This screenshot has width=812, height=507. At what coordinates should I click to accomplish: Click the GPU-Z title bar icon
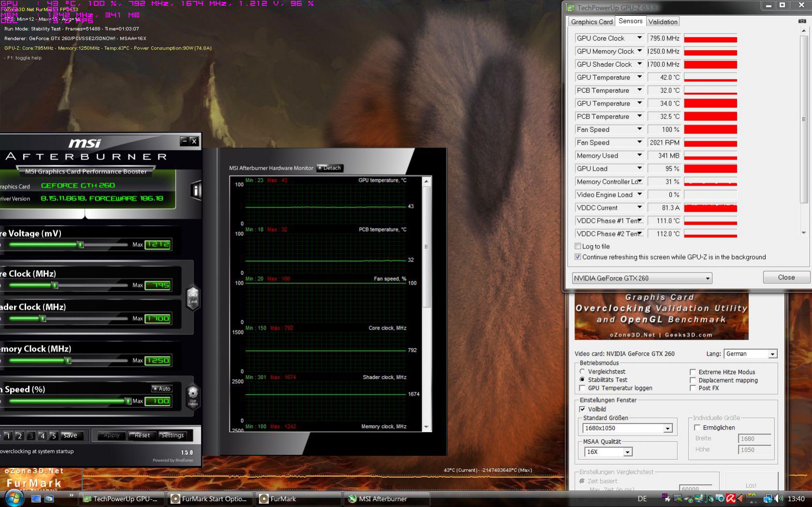click(571, 8)
